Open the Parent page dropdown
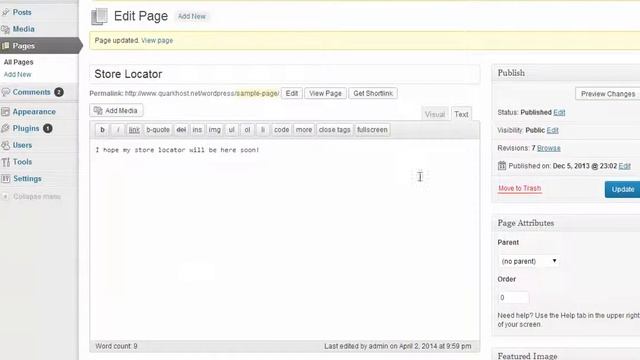The height and width of the screenshot is (360, 640). click(x=529, y=261)
